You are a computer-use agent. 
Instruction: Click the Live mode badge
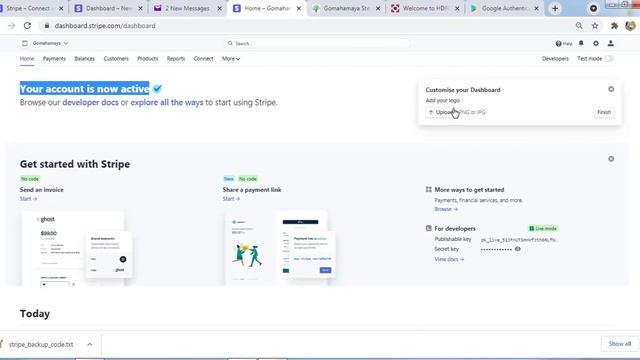(543, 229)
